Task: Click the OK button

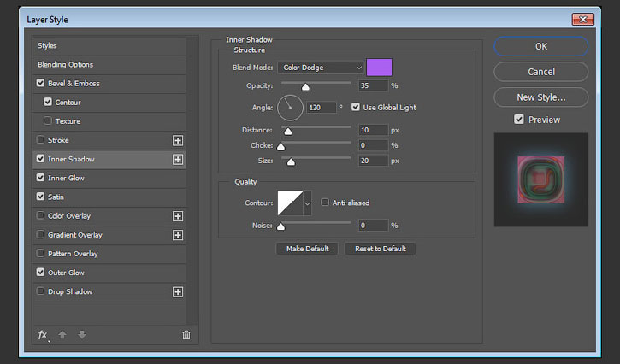Action: (541, 47)
